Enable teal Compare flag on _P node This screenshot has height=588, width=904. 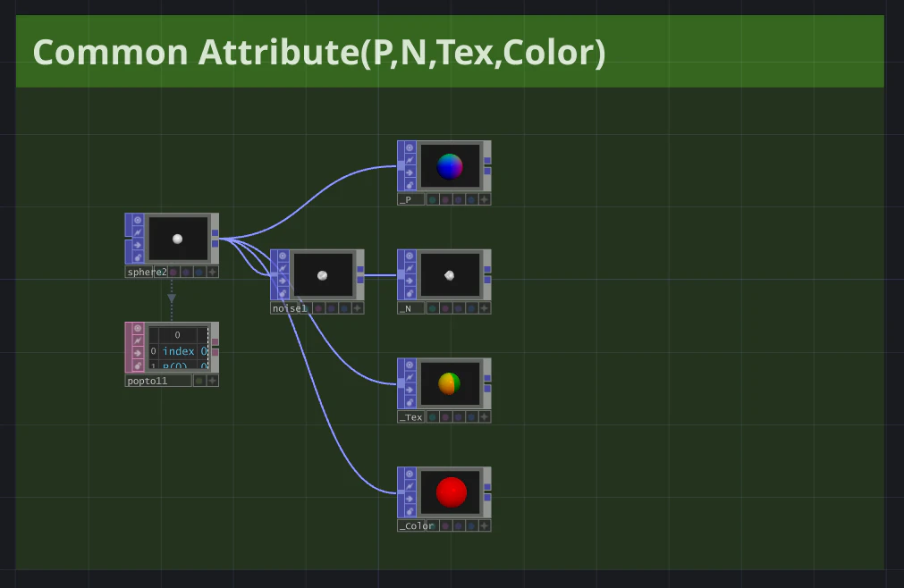433,200
